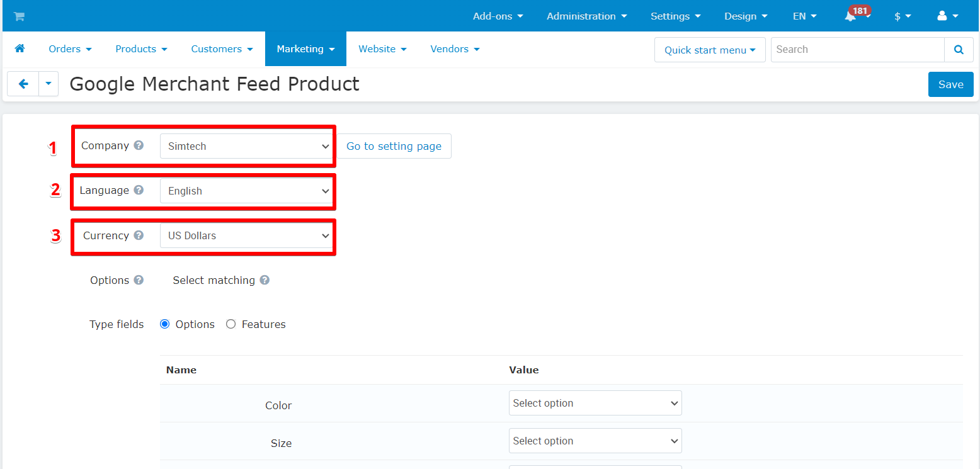The image size is (980, 469).
Task: Open the Add-ons menu
Action: pos(498,16)
